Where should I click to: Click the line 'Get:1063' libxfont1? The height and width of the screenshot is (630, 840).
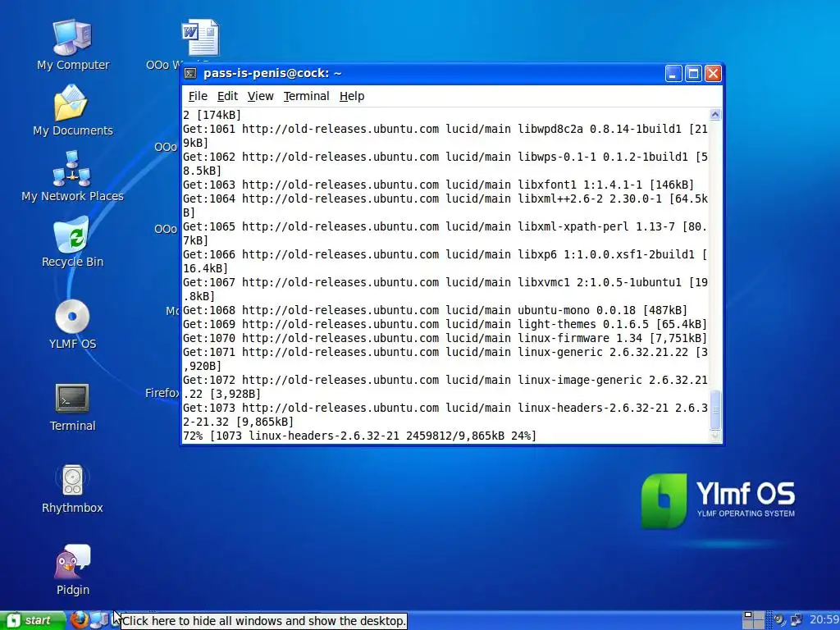coord(438,185)
